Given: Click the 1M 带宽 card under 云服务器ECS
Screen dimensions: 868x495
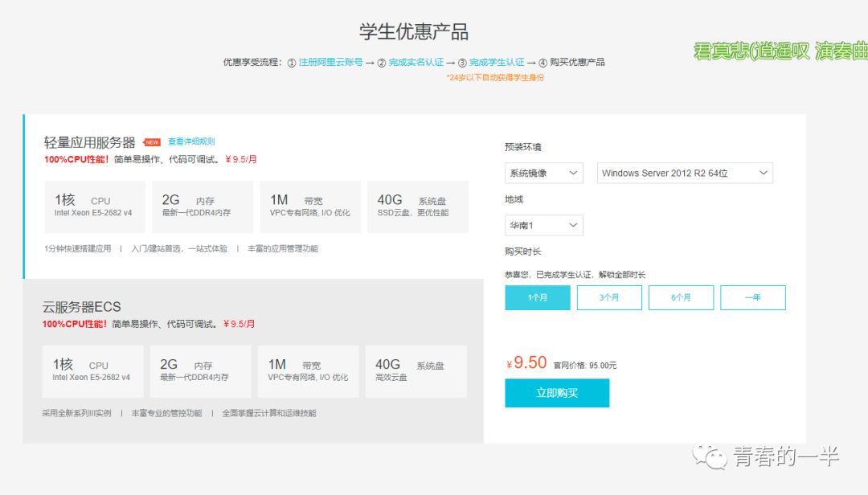Looking at the screenshot, I should coord(309,371).
